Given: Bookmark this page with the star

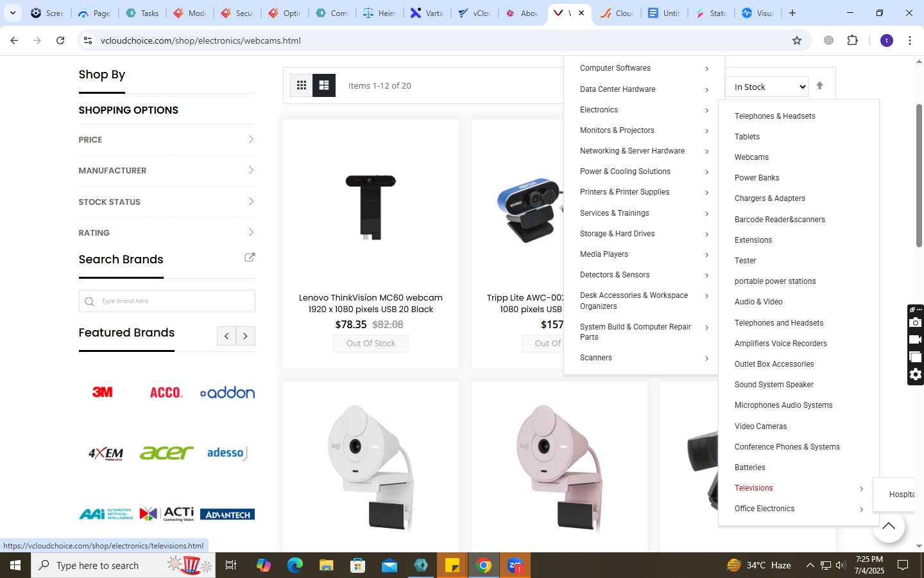Looking at the screenshot, I should click(797, 40).
